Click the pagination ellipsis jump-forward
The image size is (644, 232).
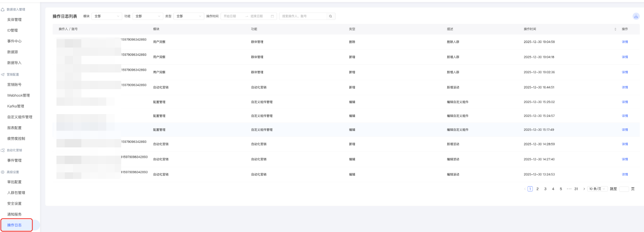pos(569,189)
